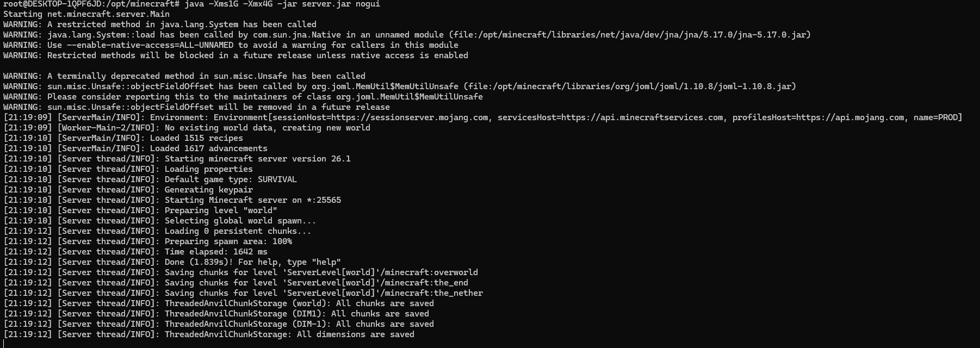Click the minecraft:the_nether save line
980x348 pixels.
(324, 293)
